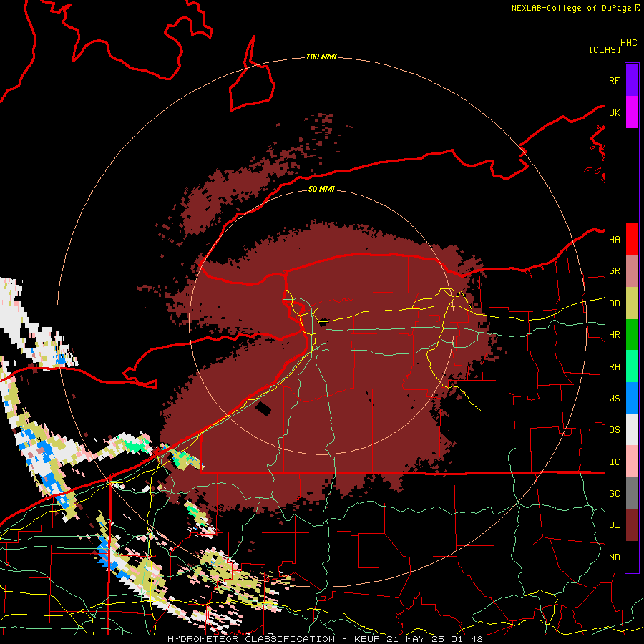Click the BI brown legend swatch
This screenshot has height=644, width=644.
coord(632,525)
